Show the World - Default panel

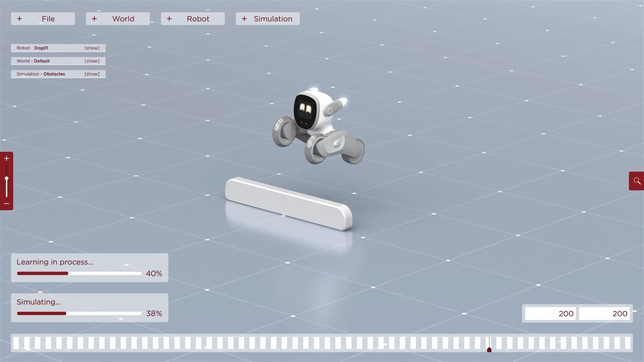point(92,61)
